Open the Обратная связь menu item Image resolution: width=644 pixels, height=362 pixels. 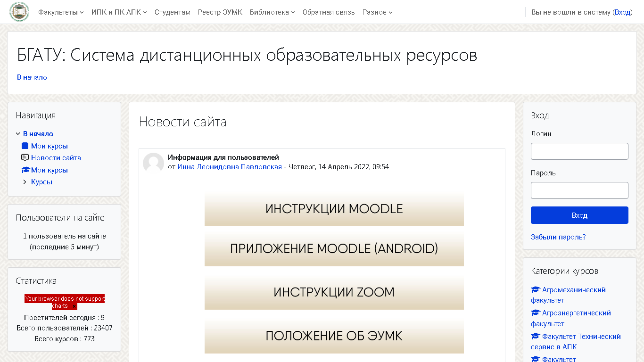[x=329, y=12]
